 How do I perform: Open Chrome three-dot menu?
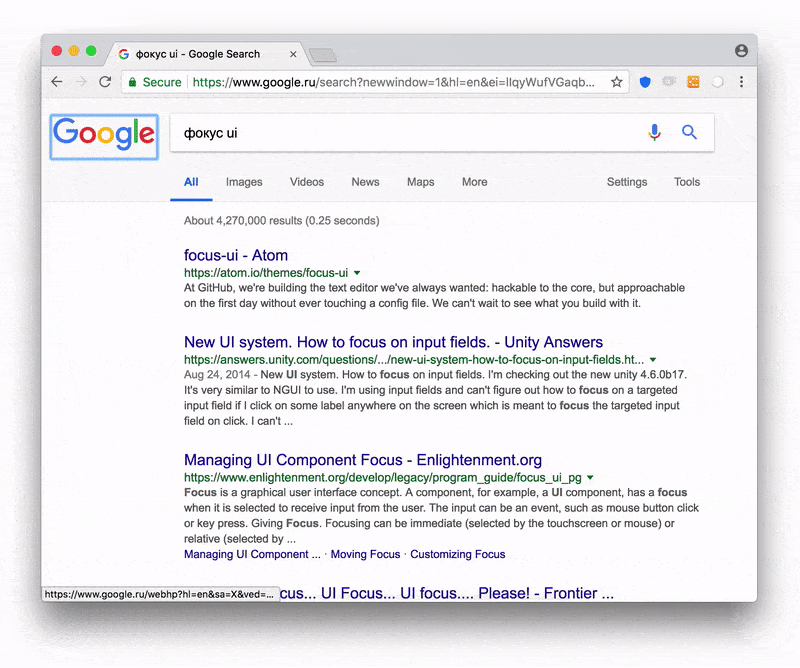point(741,82)
